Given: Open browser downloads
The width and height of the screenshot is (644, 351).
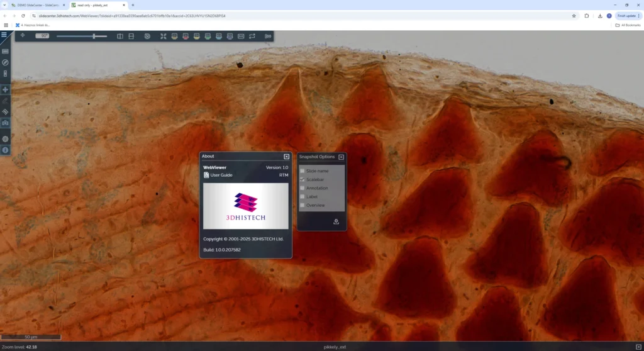Looking at the screenshot, I should (x=600, y=16).
